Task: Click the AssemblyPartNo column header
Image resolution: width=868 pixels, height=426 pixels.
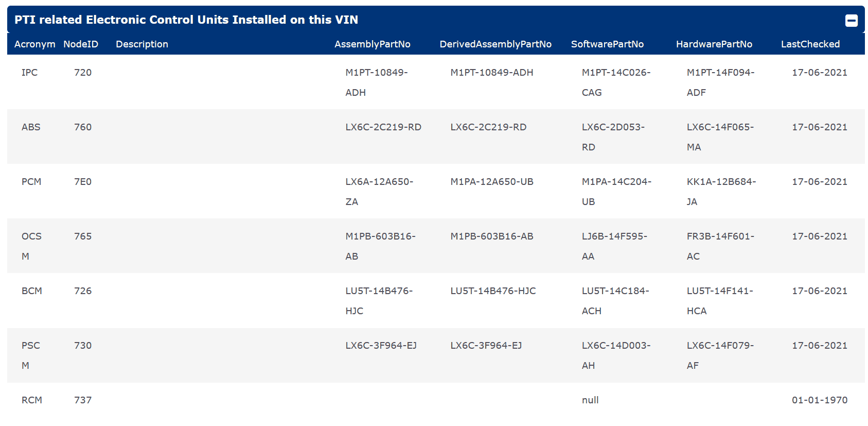Action: 372,44
